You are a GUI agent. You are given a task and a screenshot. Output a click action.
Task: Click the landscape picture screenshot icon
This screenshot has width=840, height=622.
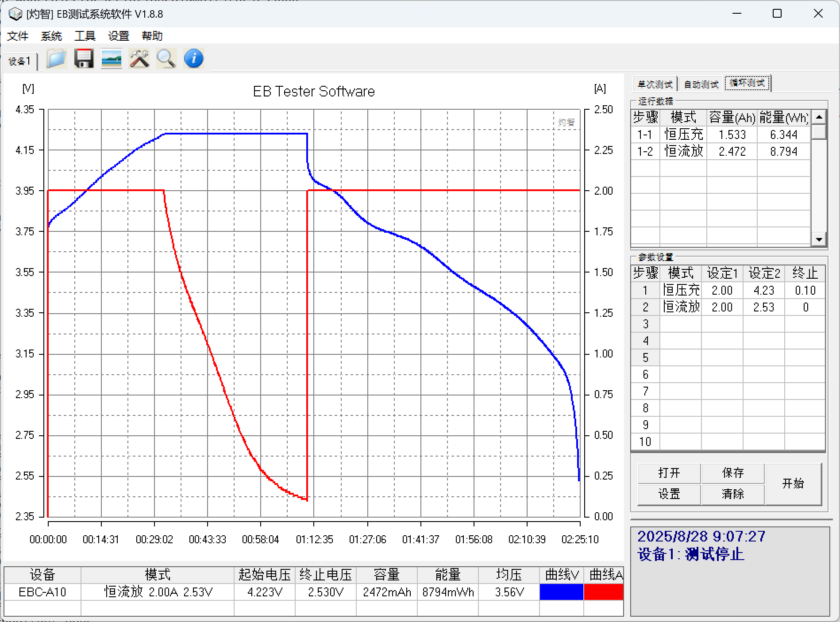(x=111, y=58)
